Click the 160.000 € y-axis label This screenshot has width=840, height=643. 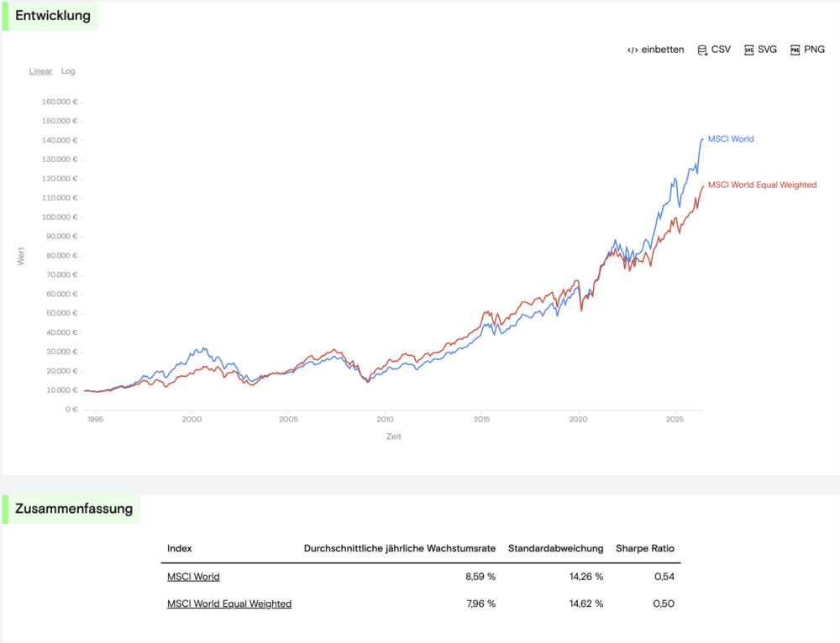(x=60, y=102)
